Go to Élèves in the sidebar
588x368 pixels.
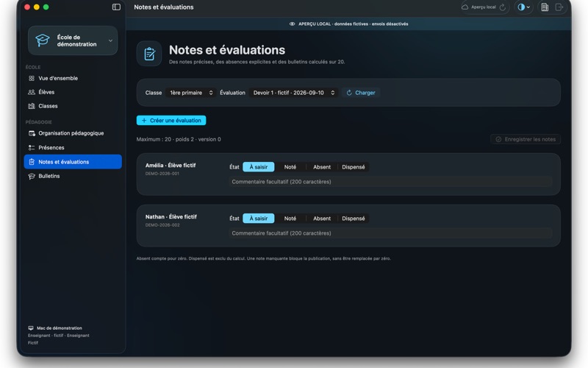click(72, 92)
